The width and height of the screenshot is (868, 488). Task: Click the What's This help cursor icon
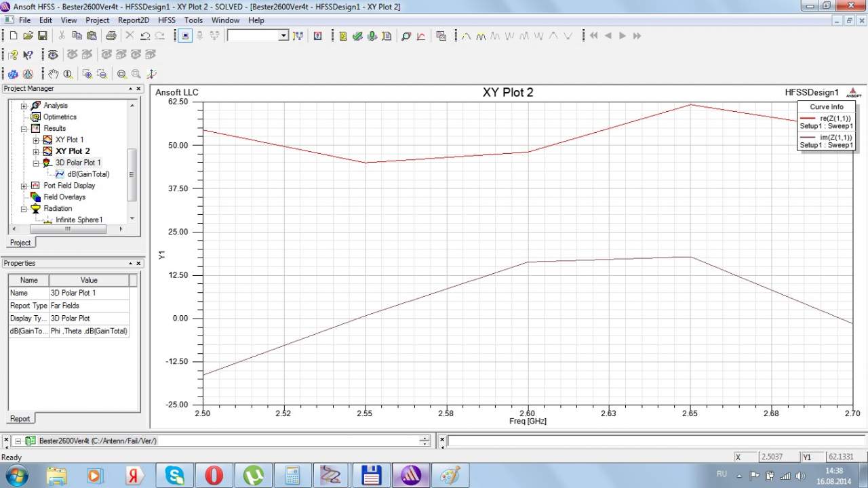pos(28,55)
